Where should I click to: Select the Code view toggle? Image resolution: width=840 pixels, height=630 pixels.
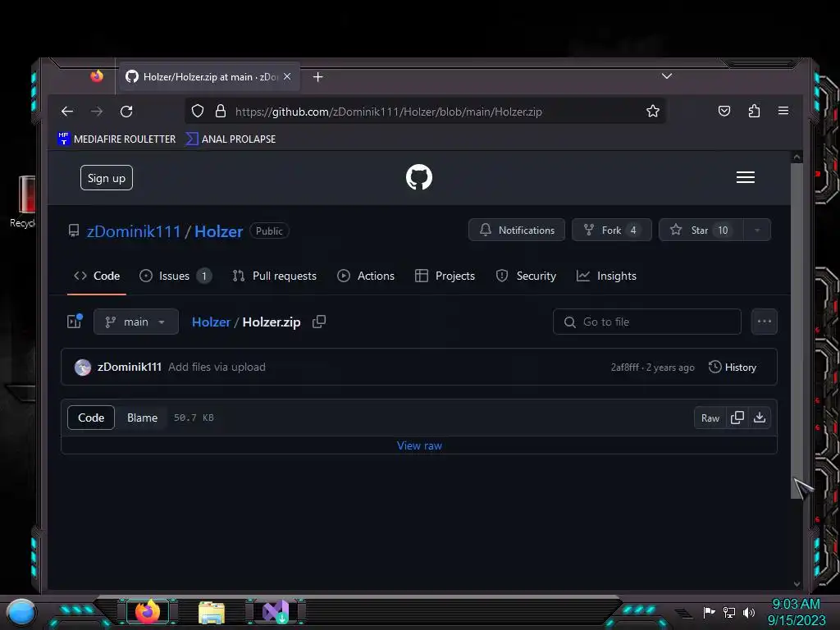pos(91,418)
